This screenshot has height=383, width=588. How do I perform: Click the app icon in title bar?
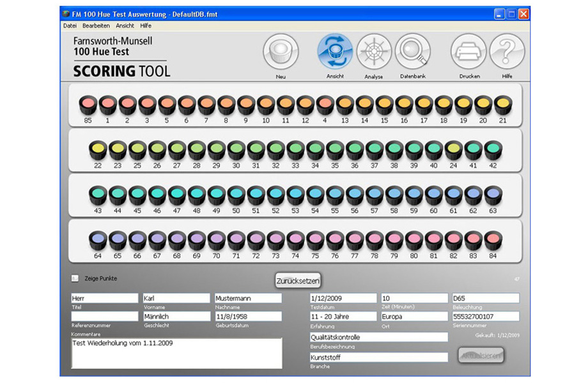[x=66, y=14]
